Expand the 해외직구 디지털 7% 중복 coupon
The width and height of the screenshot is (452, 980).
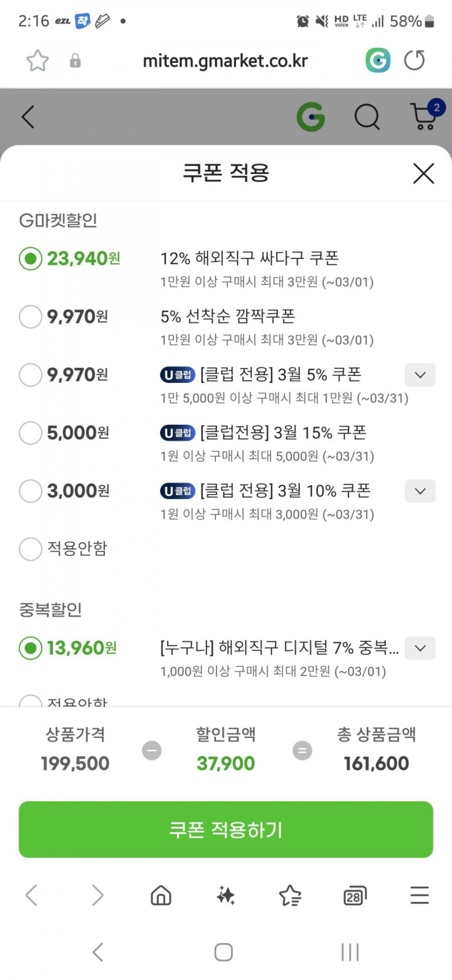pos(420,648)
